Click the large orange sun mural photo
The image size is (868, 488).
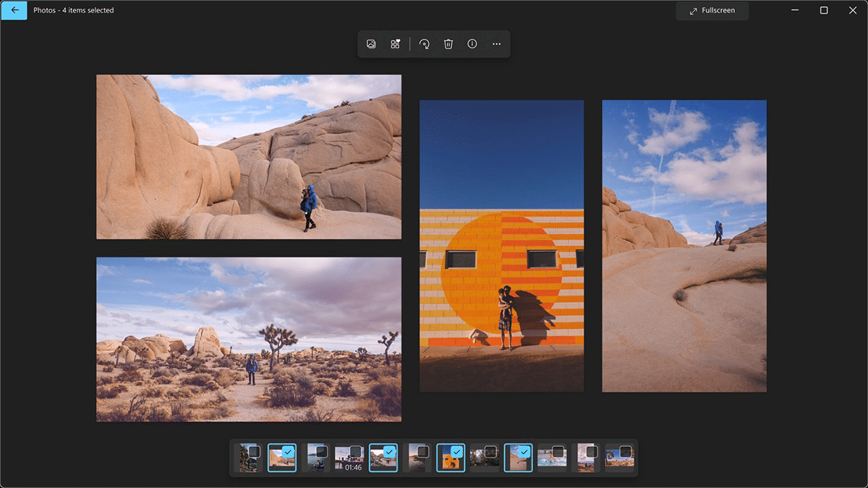[x=501, y=246]
